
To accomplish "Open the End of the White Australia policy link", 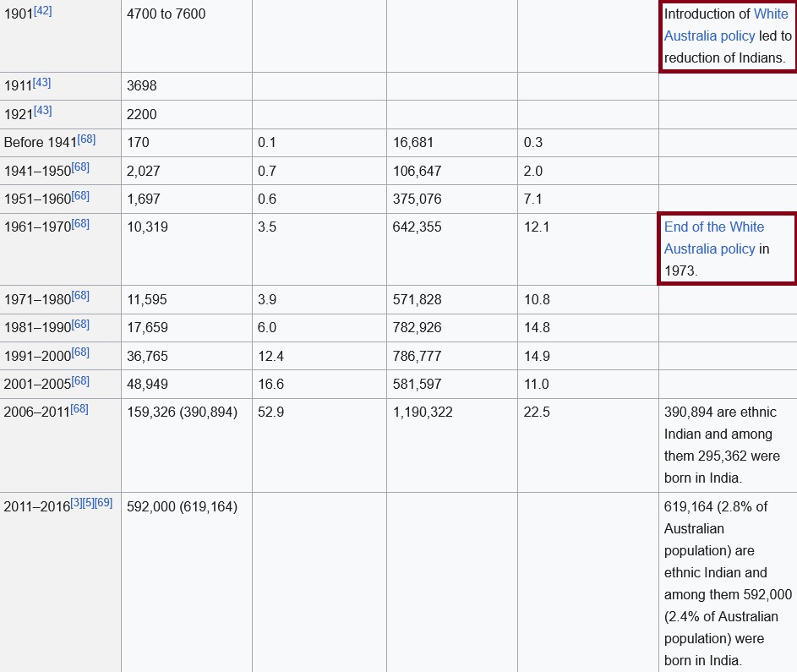I will (x=714, y=238).
